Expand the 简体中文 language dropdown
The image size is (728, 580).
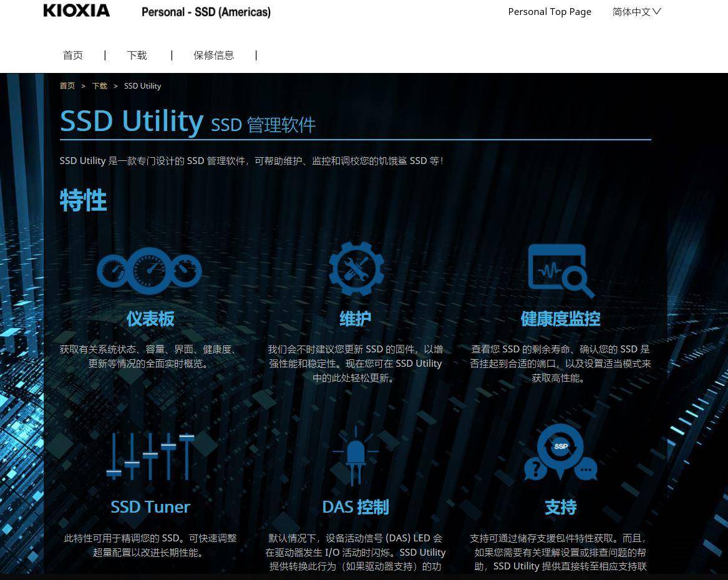(636, 12)
